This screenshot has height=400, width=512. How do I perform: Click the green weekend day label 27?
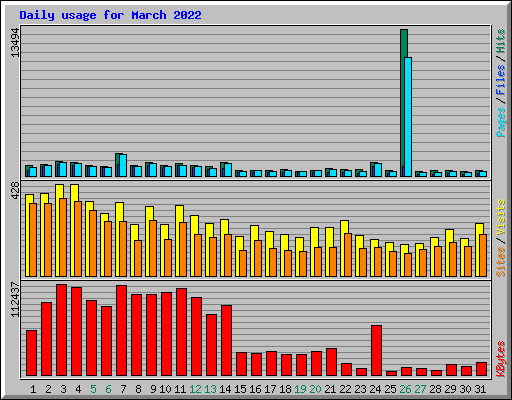pyautogui.click(x=420, y=389)
